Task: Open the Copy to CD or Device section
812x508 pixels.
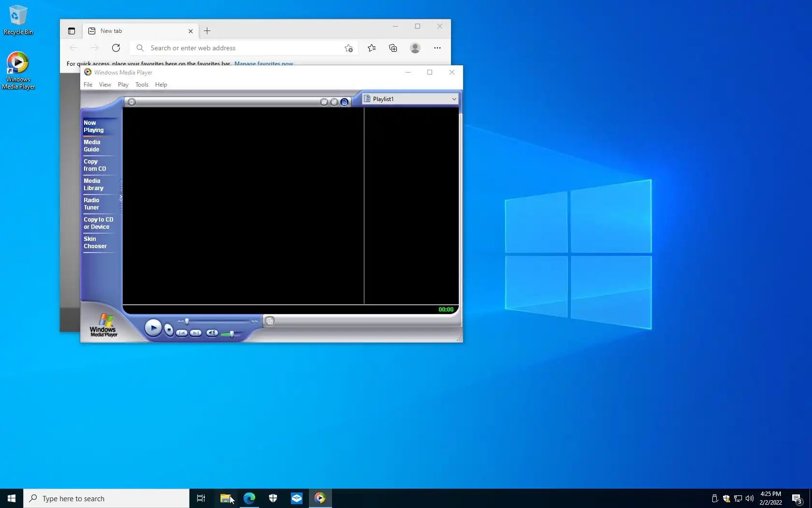Action: 100,223
